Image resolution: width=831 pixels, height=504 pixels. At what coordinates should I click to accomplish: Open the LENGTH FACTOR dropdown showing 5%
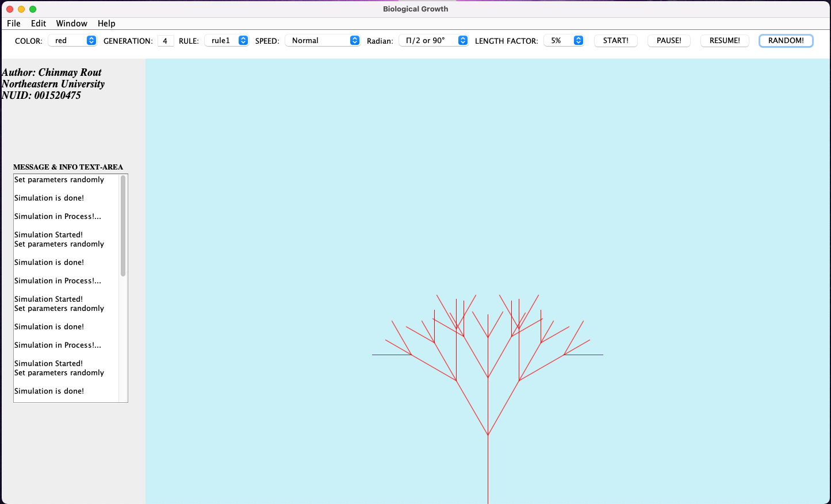(x=564, y=40)
